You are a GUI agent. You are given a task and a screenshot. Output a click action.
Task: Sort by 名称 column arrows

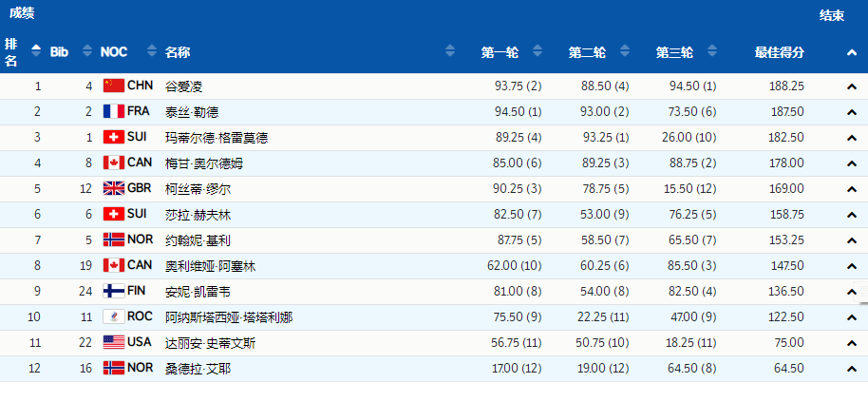[450, 50]
